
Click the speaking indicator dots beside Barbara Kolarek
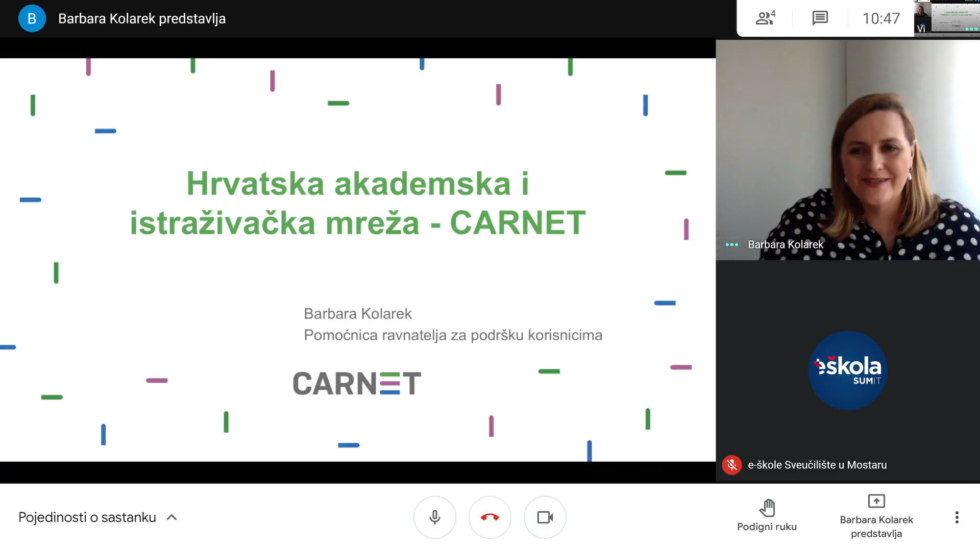[732, 244]
